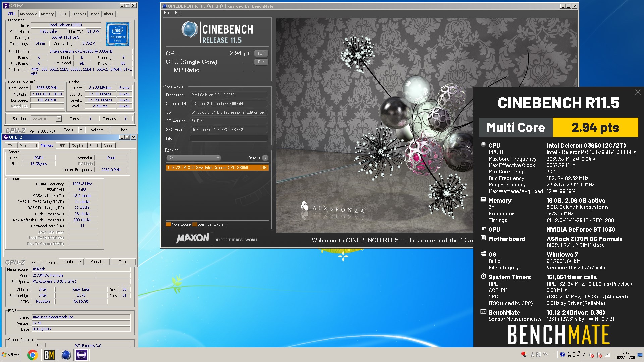
Task: Click the Multi Core 2.94 pts score
Action: 595,127
